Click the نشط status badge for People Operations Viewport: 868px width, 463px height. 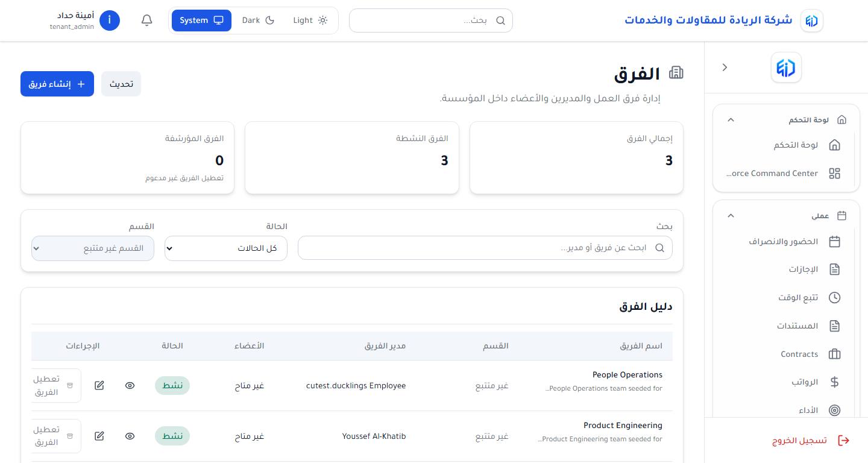tap(172, 386)
